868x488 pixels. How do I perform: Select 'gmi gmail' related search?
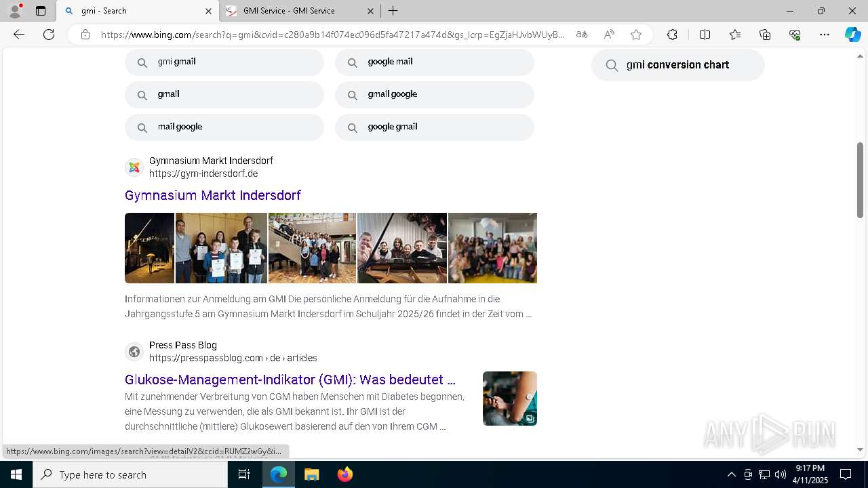pos(224,62)
